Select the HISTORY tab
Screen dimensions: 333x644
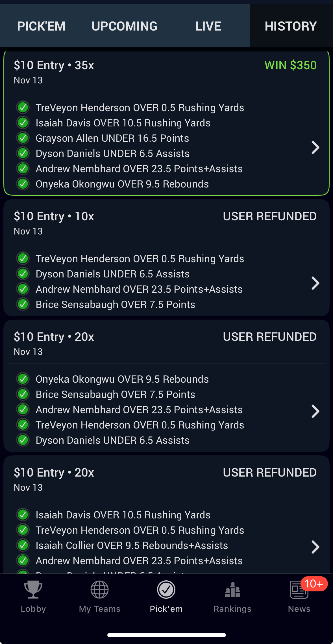coord(291,26)
